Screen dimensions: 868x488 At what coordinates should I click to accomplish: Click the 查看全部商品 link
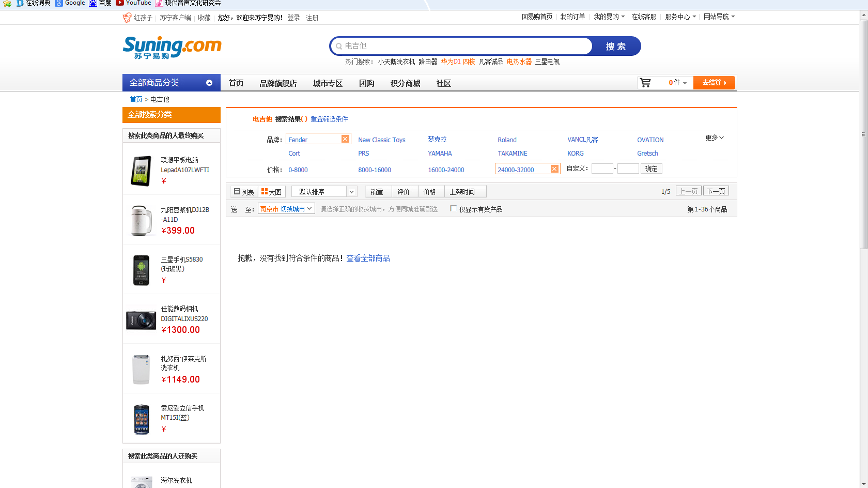point(368,258)
